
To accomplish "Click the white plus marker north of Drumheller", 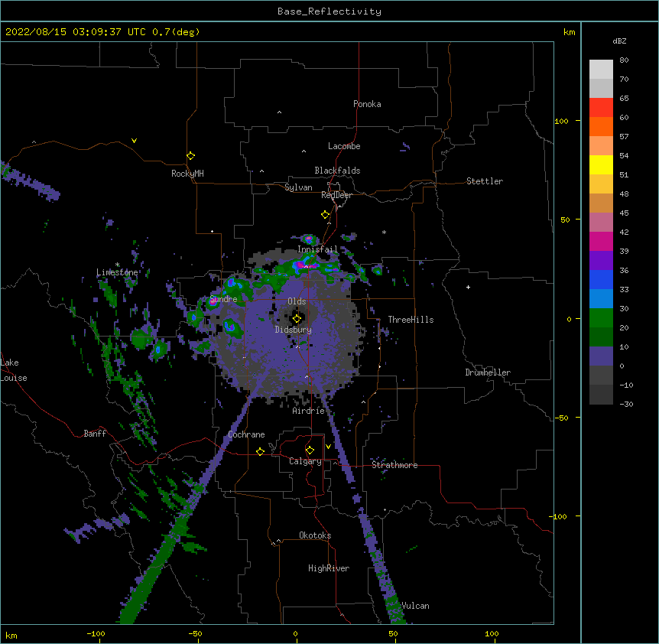I will pos(468,287).
